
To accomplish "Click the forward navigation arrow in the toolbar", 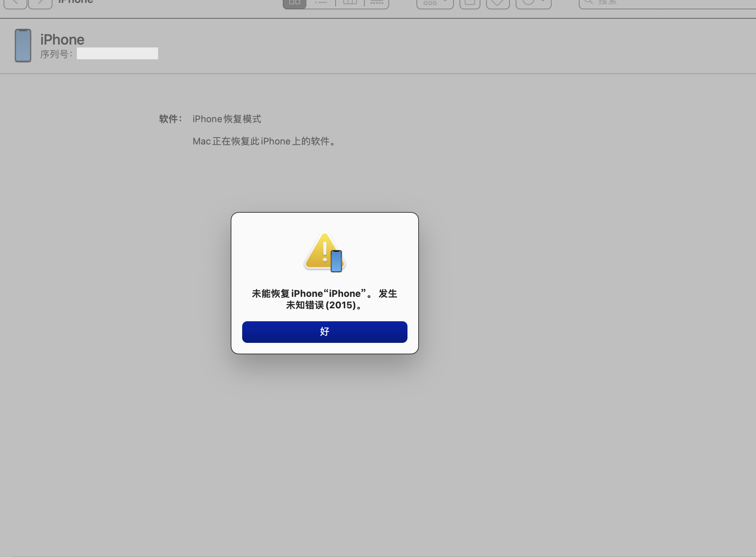I will (x=40, y=3).
